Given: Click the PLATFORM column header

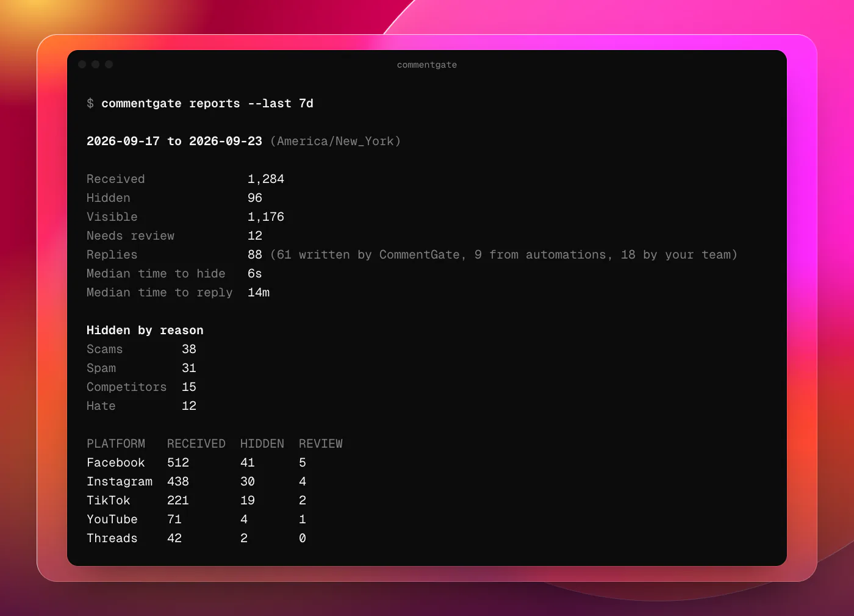Looking at the screenshot, I should click(x=116, y=444).
